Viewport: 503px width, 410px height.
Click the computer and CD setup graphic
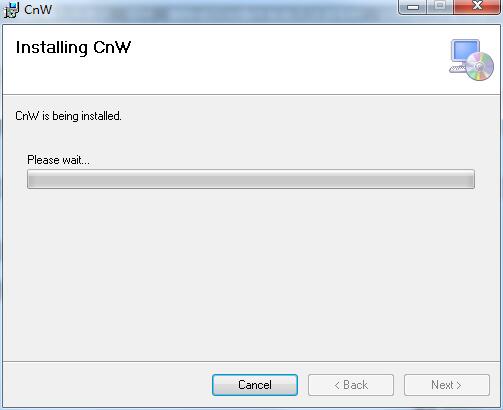pos(471,60)
